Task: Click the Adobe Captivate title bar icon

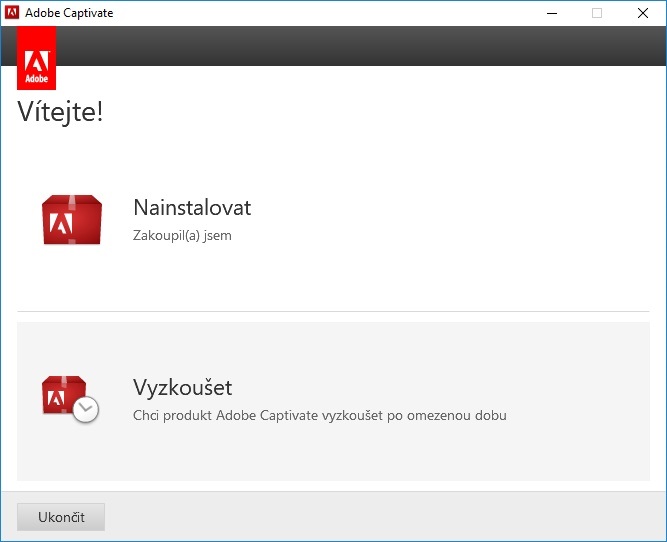Action: point(12,13)
